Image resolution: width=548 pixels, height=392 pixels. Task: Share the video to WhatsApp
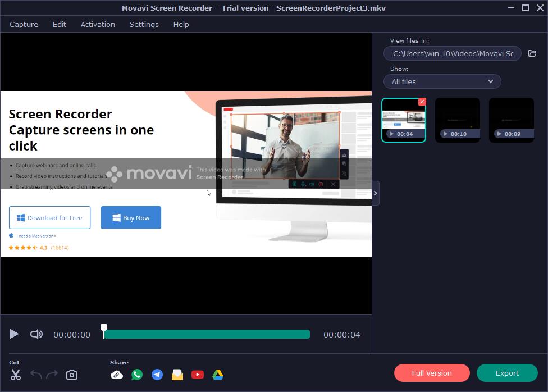pyautogui.click(x=137, y=375)
